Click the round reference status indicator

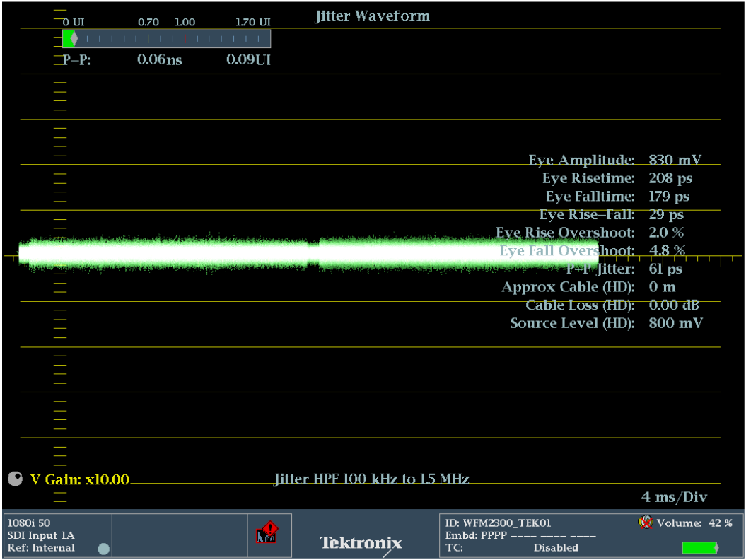coord(103,549)
